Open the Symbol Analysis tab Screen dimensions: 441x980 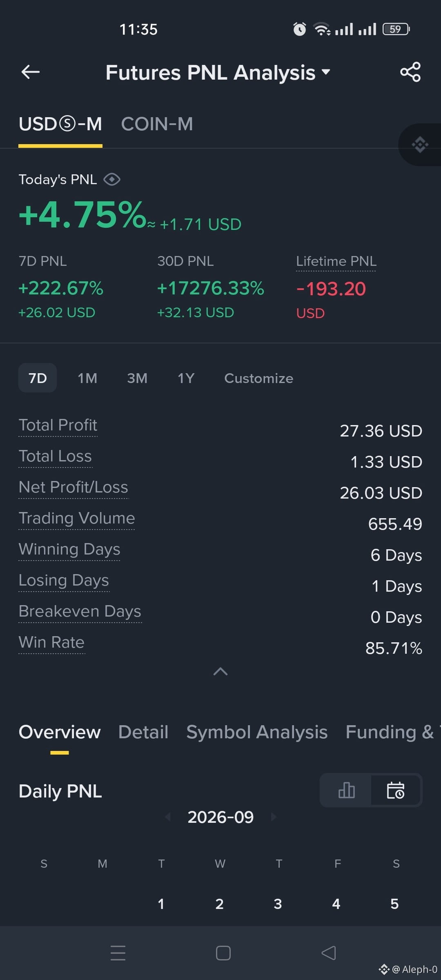pyautogui.click(x=257, y=732)
